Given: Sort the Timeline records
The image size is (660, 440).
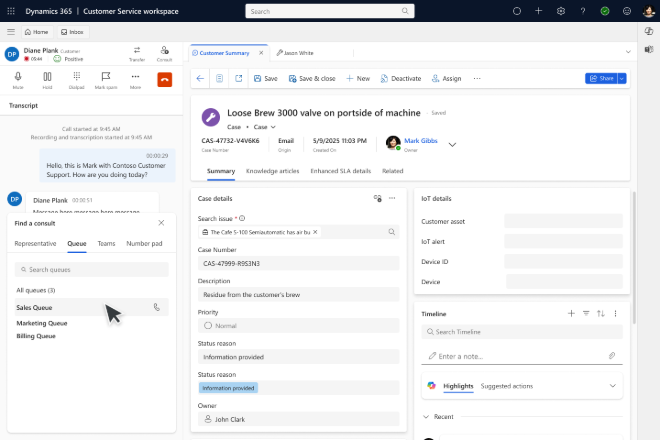Looking at the screenshot, I should [x=601, y=314].
